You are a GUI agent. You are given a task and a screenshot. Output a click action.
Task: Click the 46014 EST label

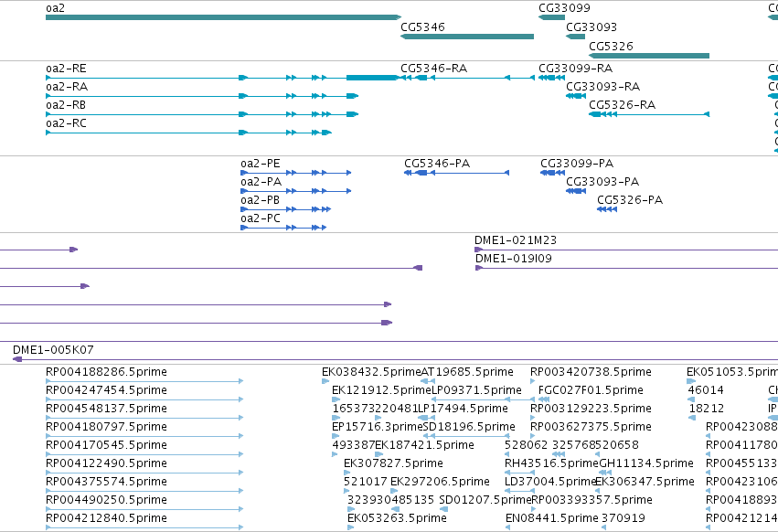click(x=706, y=390)
